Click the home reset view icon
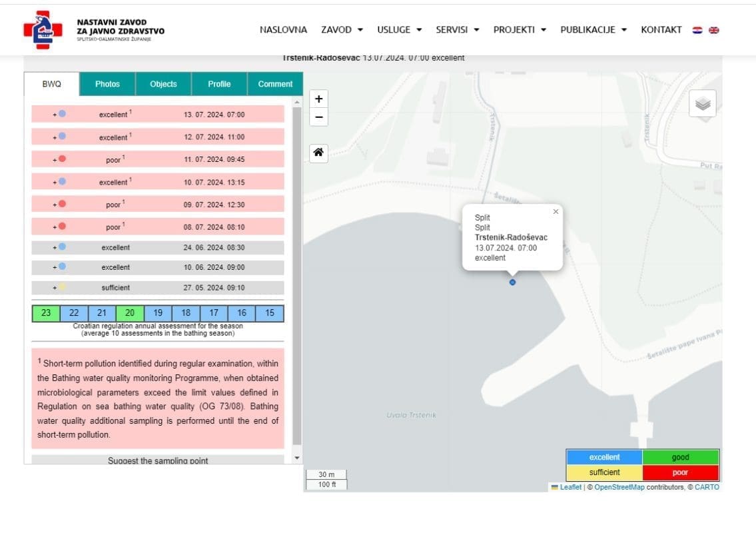 click(318, 153)
